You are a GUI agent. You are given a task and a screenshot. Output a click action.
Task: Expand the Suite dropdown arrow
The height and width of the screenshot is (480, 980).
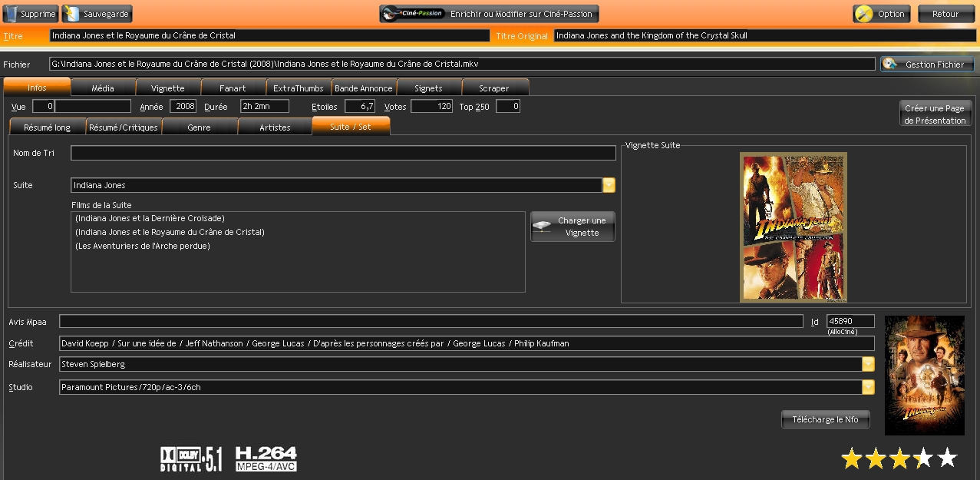click(x=609, y=185)
